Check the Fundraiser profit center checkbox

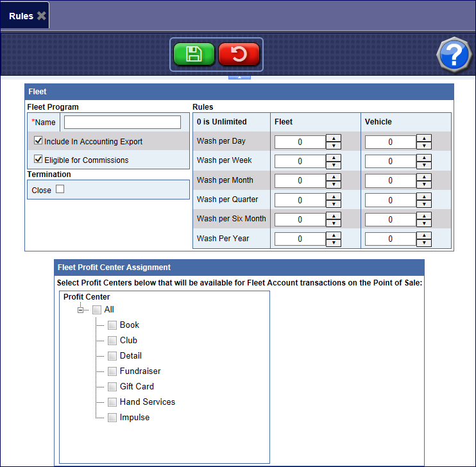tap(112, 371)
